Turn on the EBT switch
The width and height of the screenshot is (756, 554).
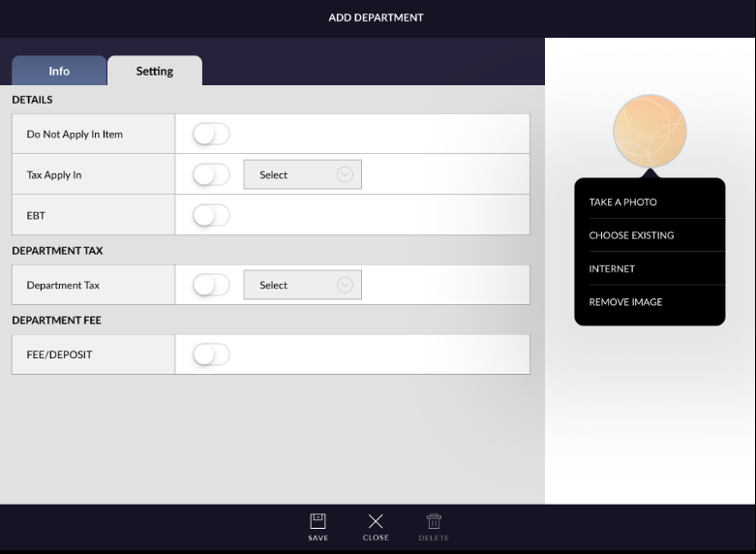(x=211, y=216)
